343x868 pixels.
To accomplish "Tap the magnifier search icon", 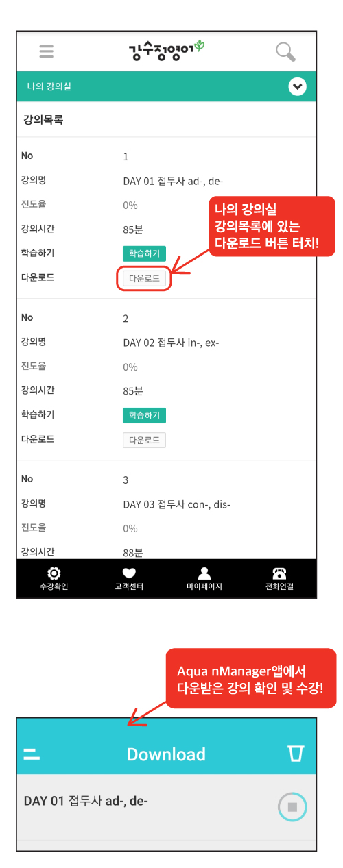I will pyautogui.click(x=285, y=52).
